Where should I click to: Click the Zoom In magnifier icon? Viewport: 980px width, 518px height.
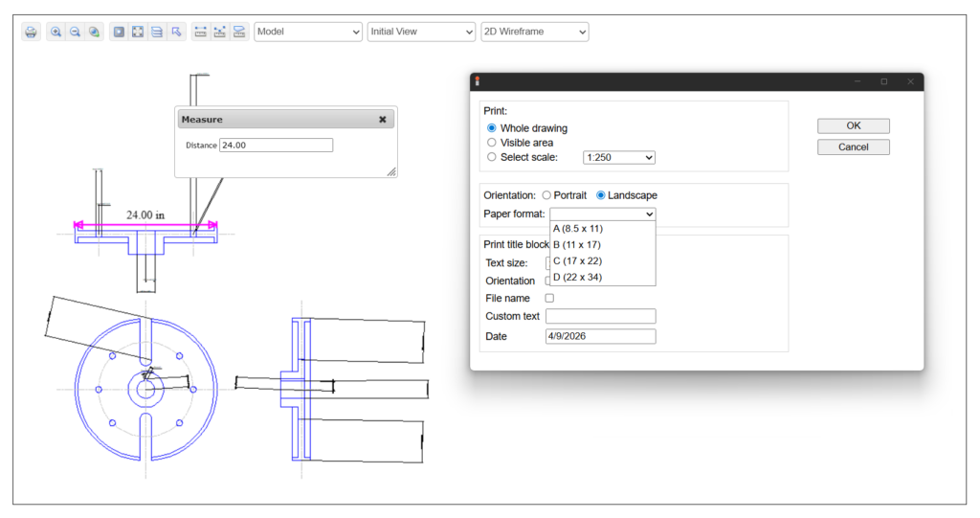(56, 32)
